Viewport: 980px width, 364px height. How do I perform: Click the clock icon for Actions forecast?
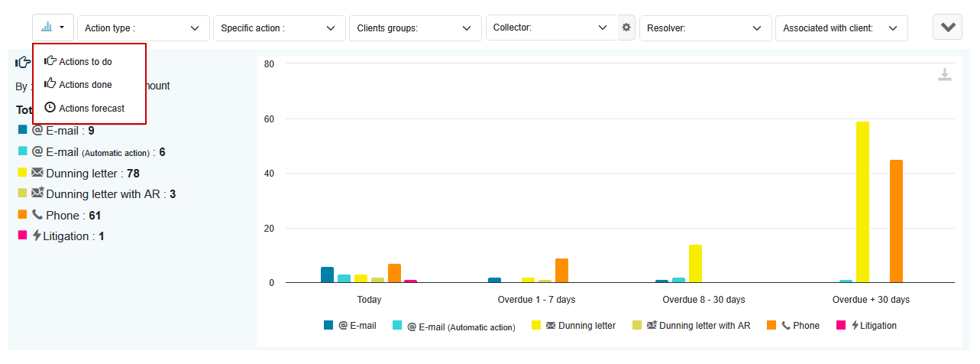(50, 108)
